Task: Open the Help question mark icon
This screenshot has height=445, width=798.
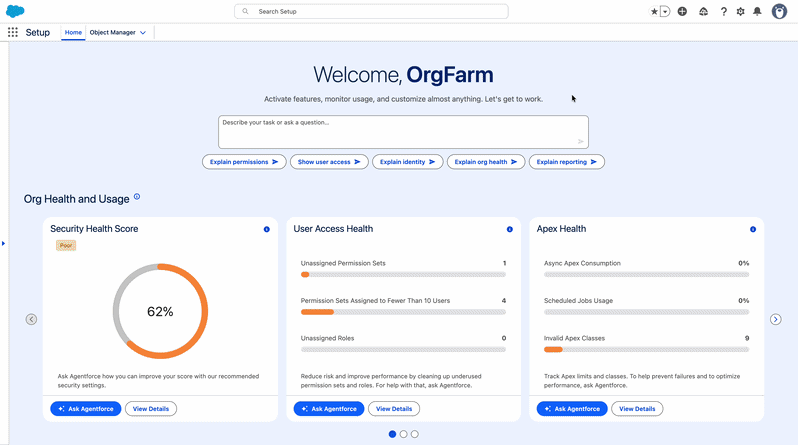Action: (x=723, y=11)
